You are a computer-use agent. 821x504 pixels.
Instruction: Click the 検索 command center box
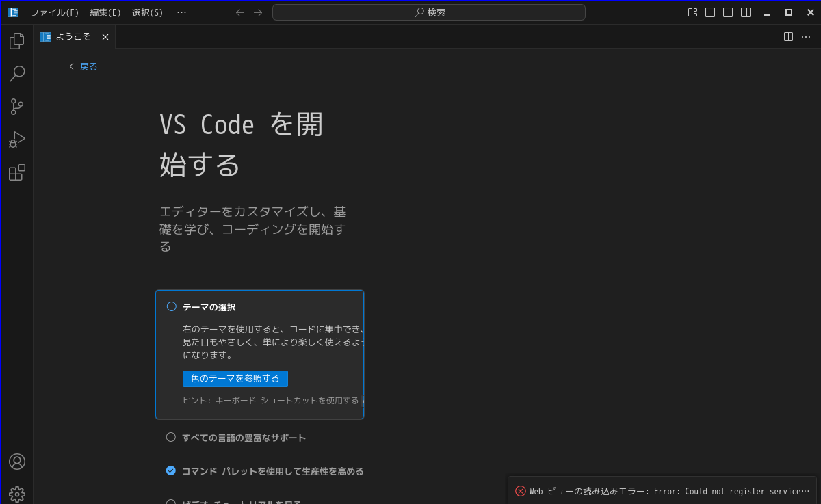click(x=429, y=12)
